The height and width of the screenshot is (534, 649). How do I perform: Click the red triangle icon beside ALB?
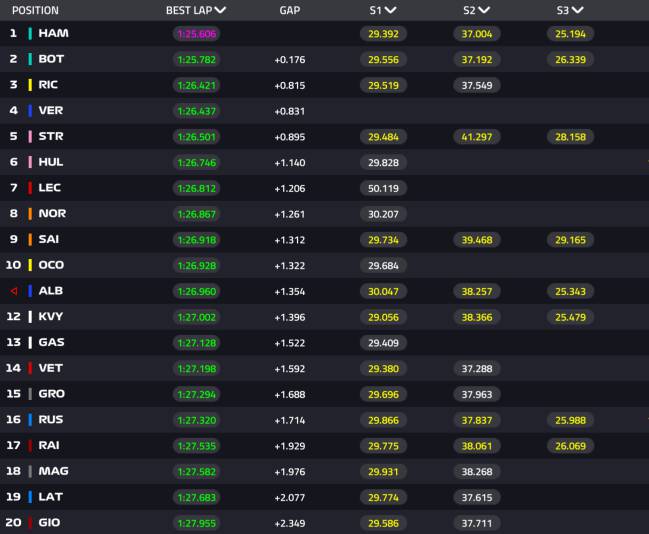[x=13, y=291]
